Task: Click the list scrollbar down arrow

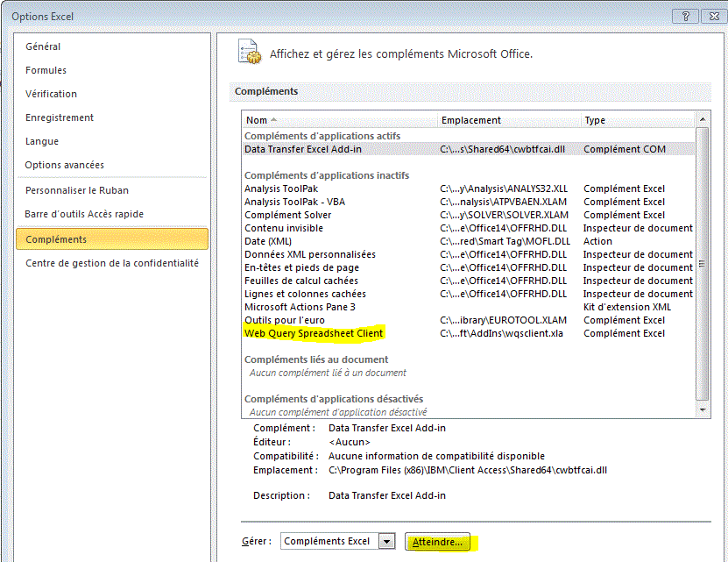Action: click(703, 410)
